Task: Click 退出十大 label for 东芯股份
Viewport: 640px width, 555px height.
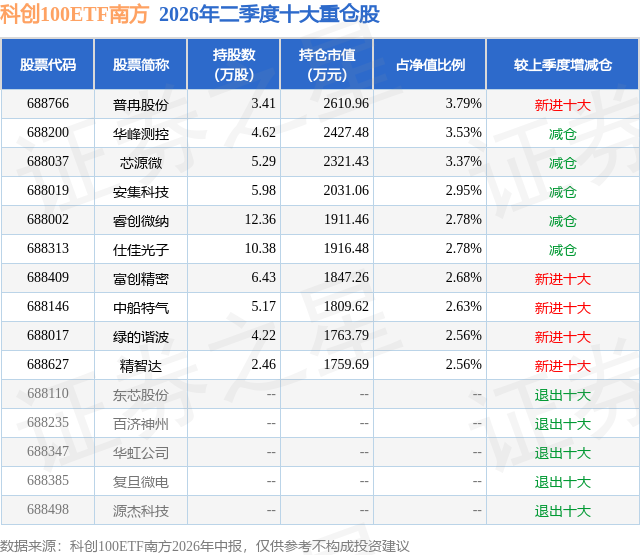Action: (x=563, y=395)
